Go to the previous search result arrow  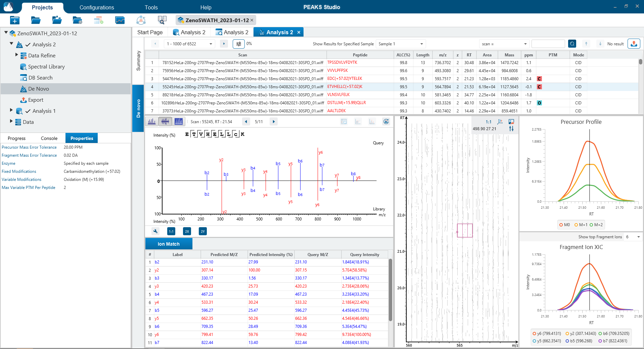click(x=586, y=44)
